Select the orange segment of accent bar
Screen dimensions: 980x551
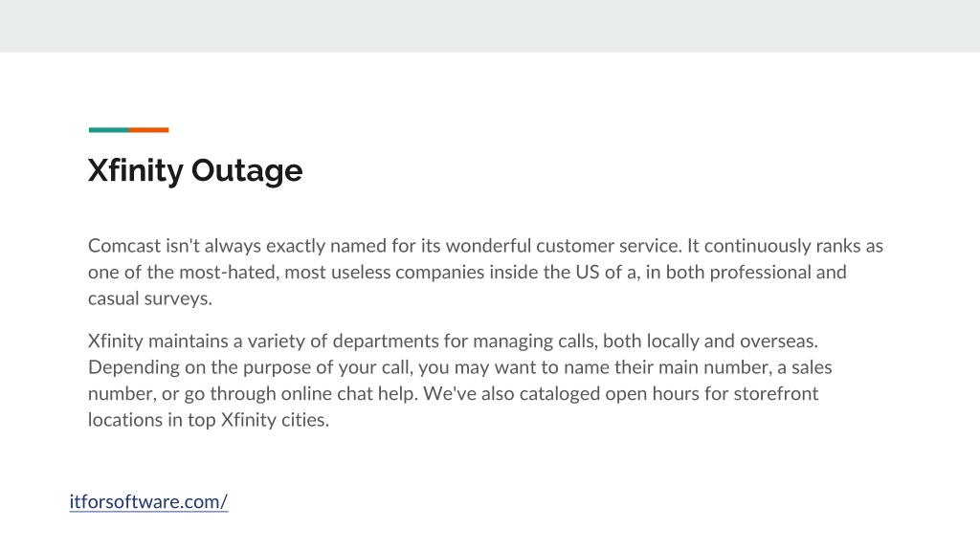pos(148,130)
